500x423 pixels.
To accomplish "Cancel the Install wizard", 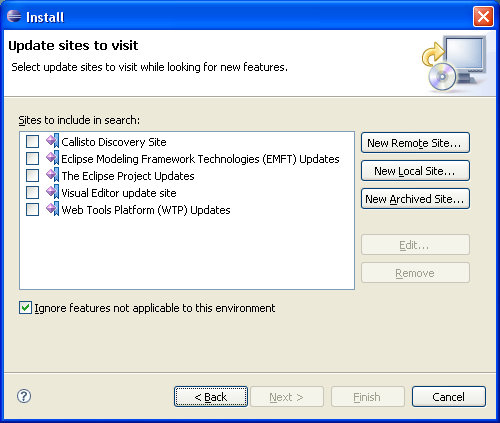I will pos(449,397).
